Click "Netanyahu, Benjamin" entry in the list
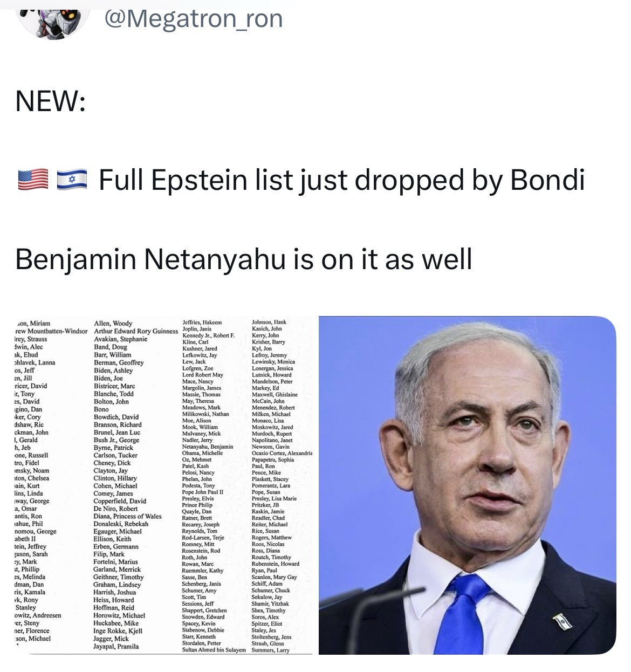Viewport: 631px width, 672px height. point(208,447)
